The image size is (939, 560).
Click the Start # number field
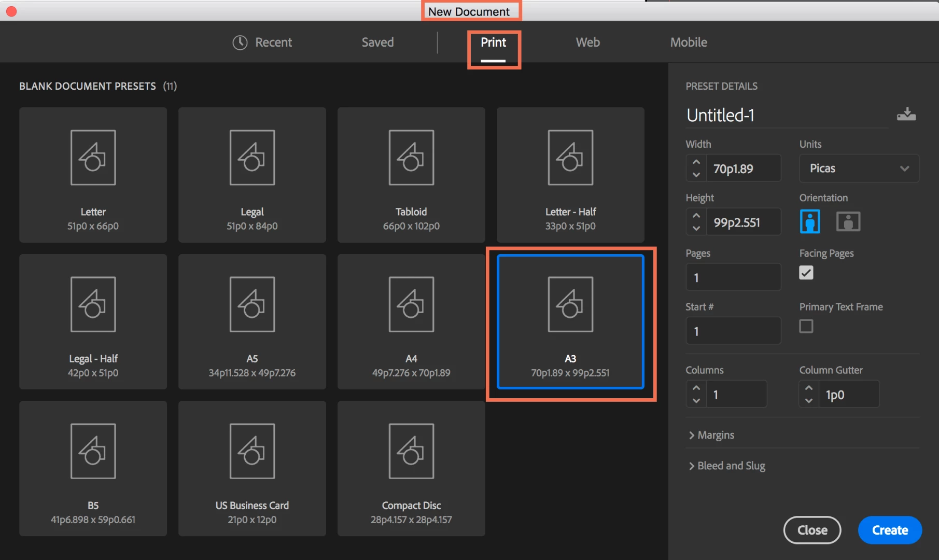[x=733, y=331]
